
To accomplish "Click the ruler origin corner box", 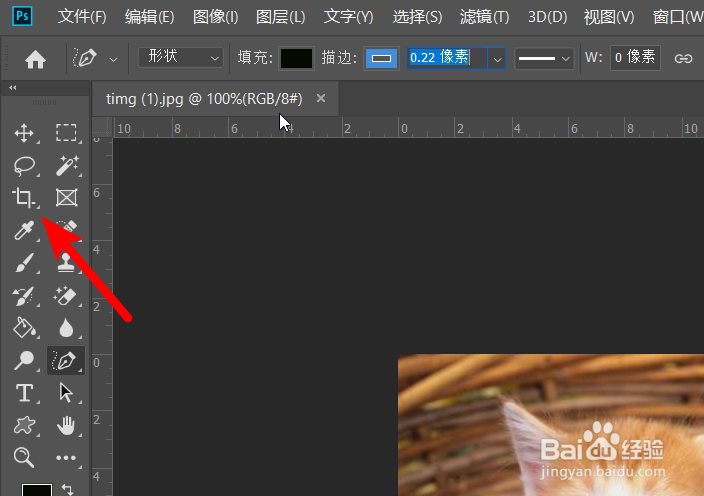I will click(102, 127).
